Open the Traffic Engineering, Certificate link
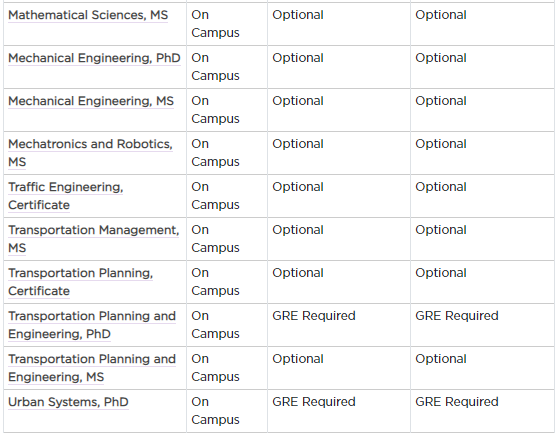 tap(65, 196)
